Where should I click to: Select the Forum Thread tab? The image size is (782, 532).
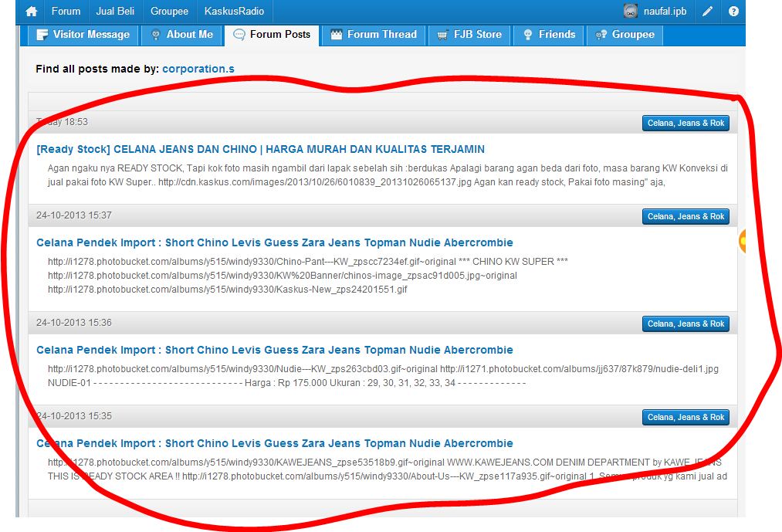pyautogui.click(x=373, y=35)
